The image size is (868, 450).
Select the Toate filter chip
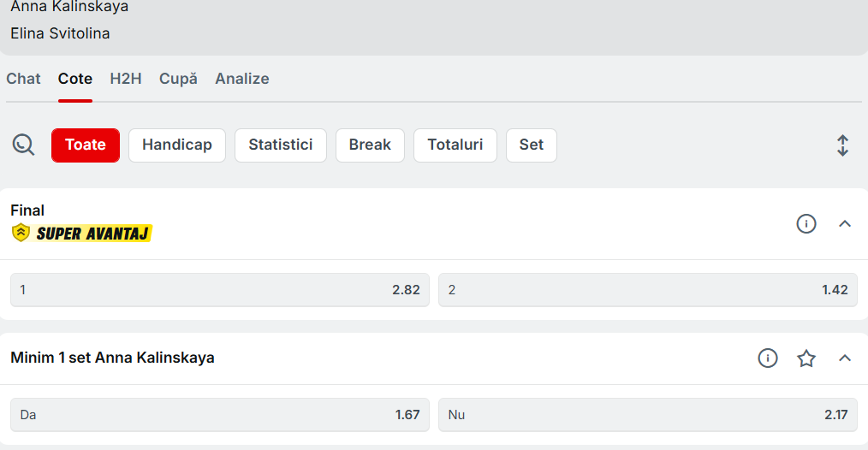coord(86,145)
